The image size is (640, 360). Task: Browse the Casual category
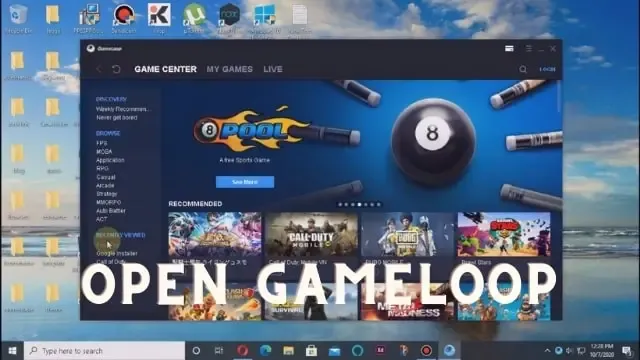(x=106, y=177)
